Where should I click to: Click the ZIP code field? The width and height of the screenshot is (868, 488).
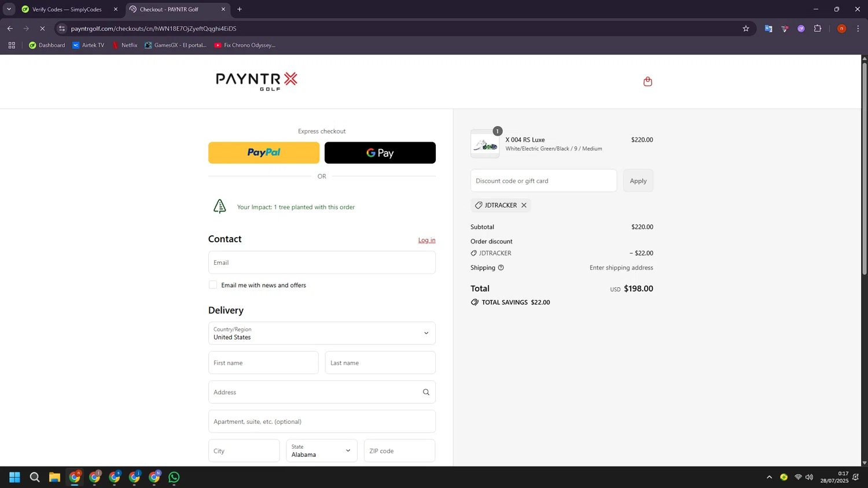[399, 450]
